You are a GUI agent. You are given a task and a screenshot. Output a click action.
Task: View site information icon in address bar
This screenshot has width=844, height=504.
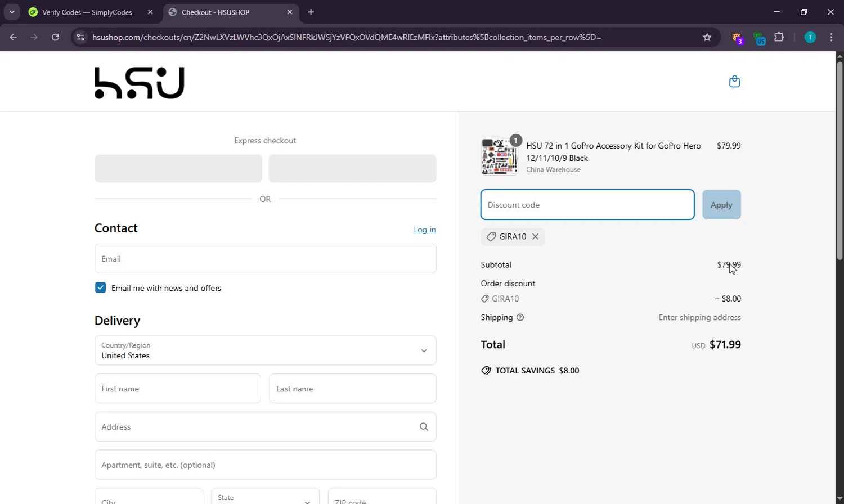[80, 37]
